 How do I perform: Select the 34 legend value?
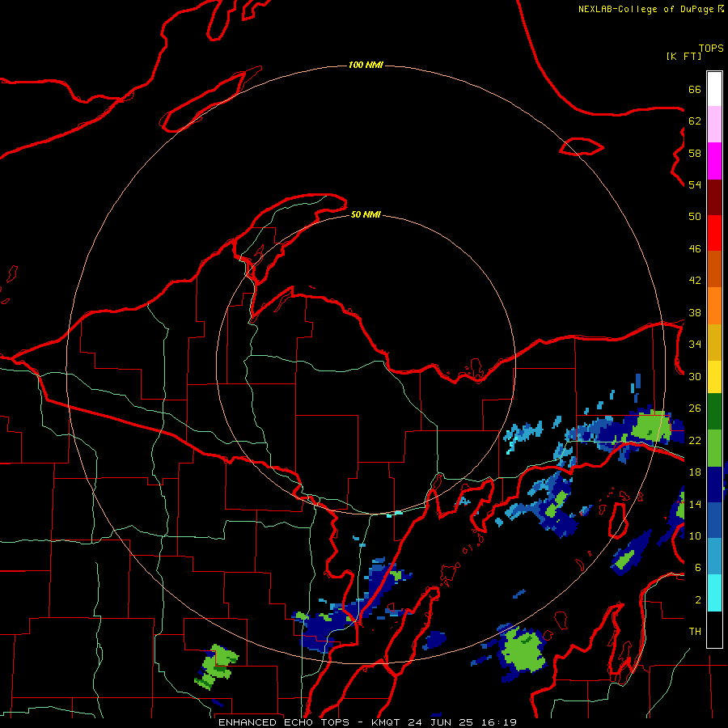click(695, 345)
